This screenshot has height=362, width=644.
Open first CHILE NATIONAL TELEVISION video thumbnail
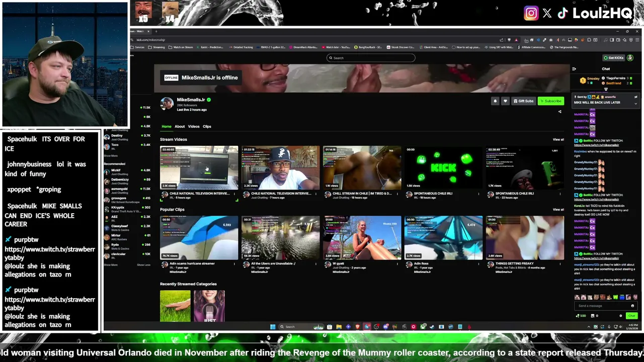pos(199,167)
